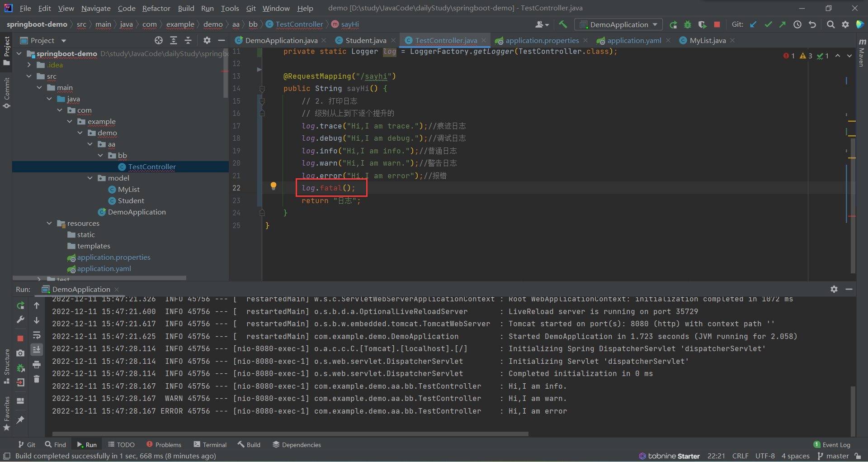Show Git history clock icon

pos(797,24)
